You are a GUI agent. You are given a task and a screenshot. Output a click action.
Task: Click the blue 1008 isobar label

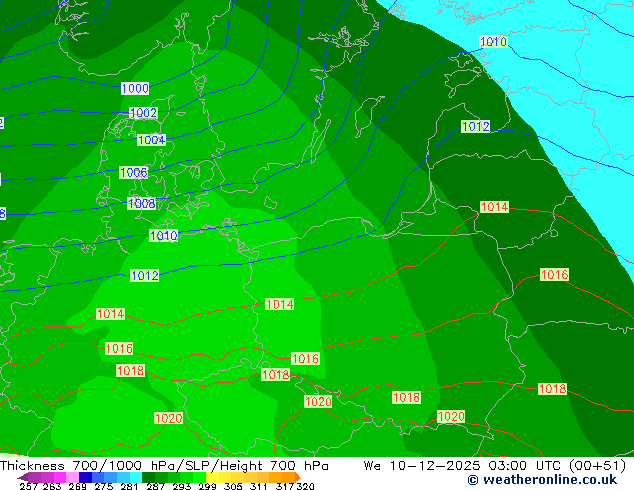142,203
